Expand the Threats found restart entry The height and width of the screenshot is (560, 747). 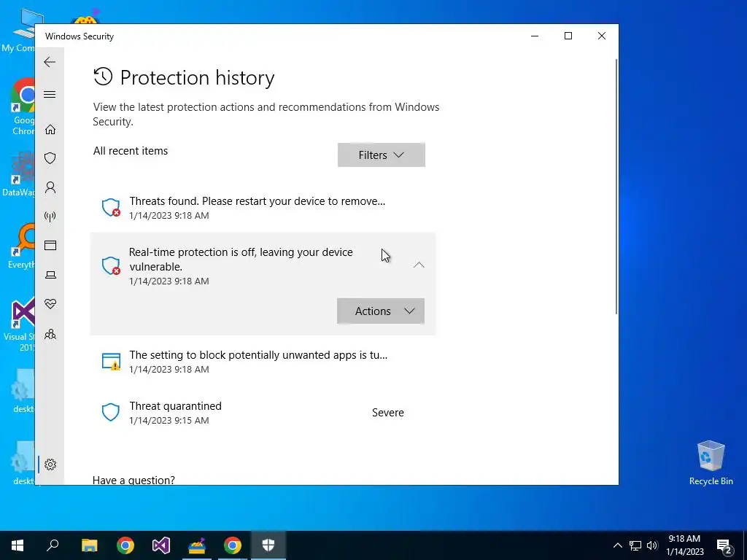(x=263, y=208)
